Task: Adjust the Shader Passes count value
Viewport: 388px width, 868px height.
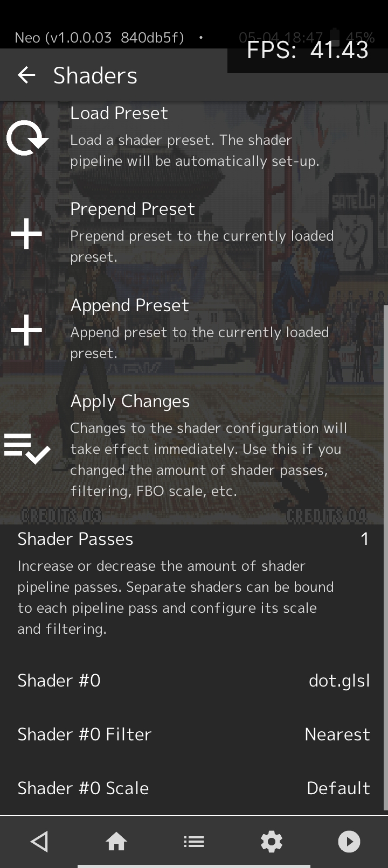Action: click(365, 539)
